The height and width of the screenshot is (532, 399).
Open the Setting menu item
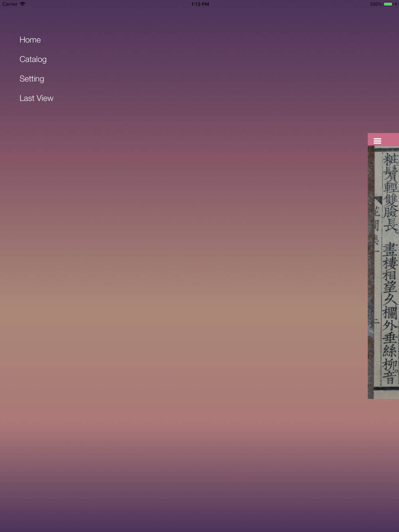pos(32,79)
